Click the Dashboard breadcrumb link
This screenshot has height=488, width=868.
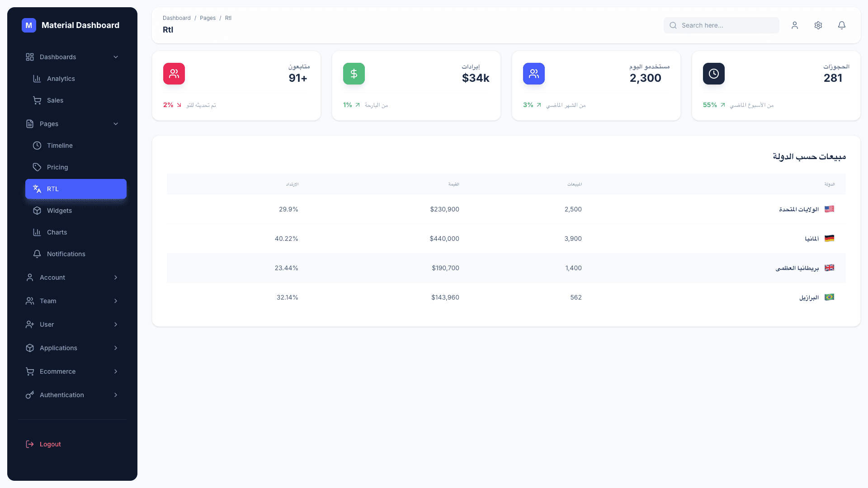[176, 18]
